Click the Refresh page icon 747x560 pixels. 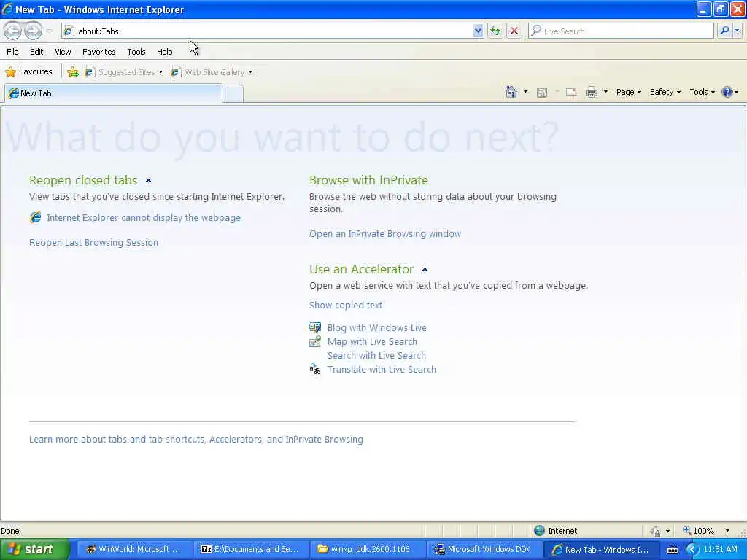[x=495, y=31]
